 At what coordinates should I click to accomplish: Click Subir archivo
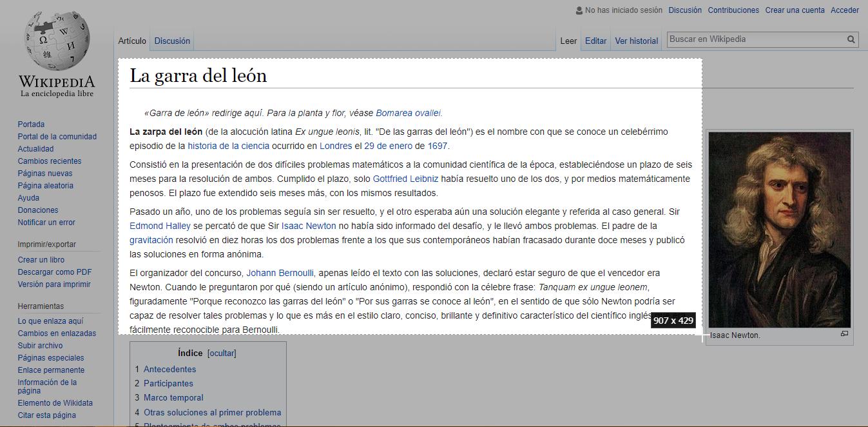click(40, 346)
